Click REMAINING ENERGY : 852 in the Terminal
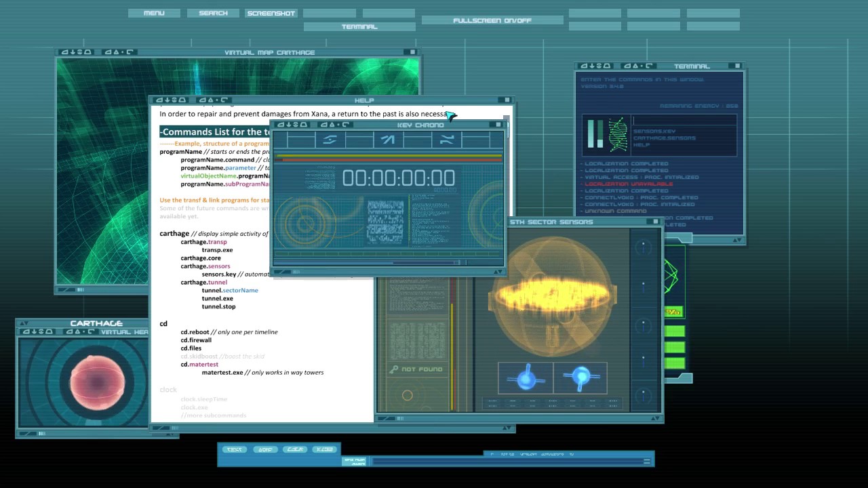Screen dimensions: 868x488 (699, 106)
